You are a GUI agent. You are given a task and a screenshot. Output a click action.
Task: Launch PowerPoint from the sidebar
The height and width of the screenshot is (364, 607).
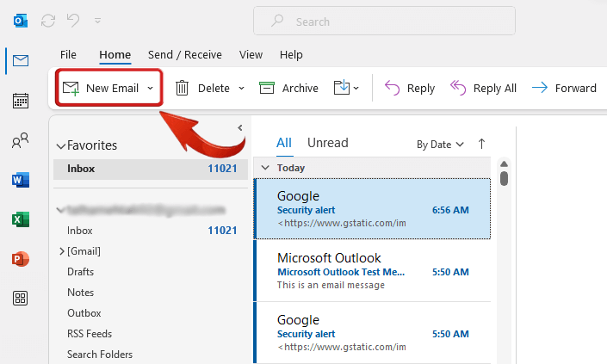click(x=21, y=259)
